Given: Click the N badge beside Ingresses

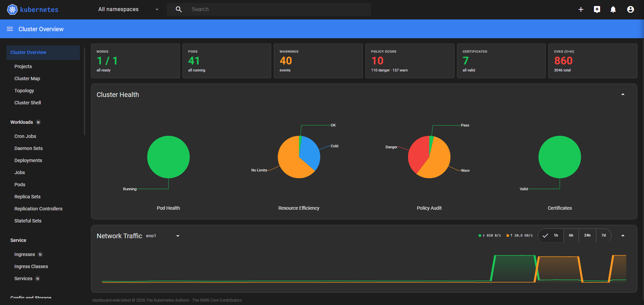Looking at the screenshot, I should coord(40,254).
